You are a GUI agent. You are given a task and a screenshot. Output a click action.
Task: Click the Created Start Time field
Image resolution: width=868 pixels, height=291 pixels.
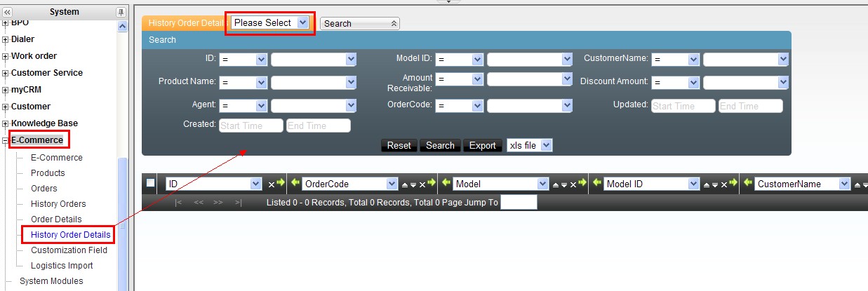(251, 126)
